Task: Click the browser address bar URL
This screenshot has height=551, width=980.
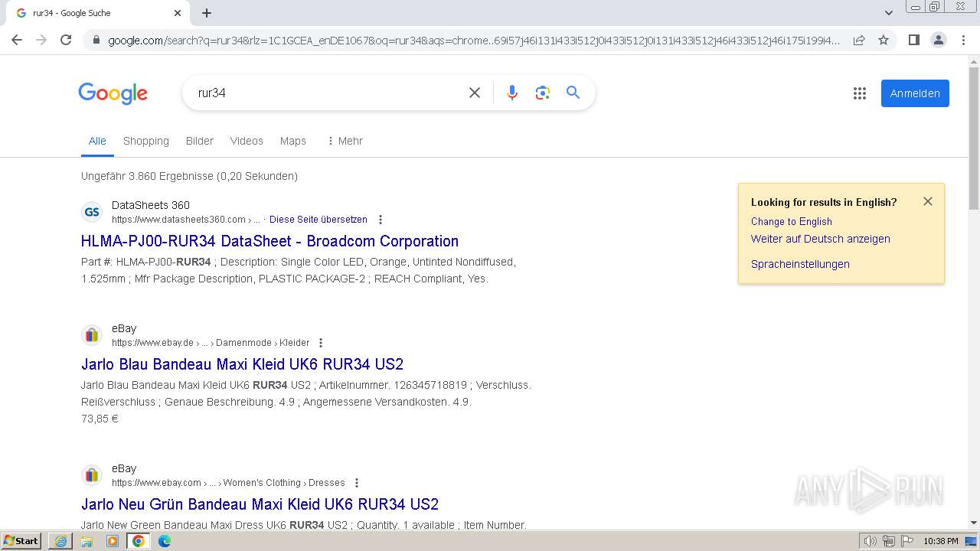Action: pyautogui.click(x=474, y=40)
